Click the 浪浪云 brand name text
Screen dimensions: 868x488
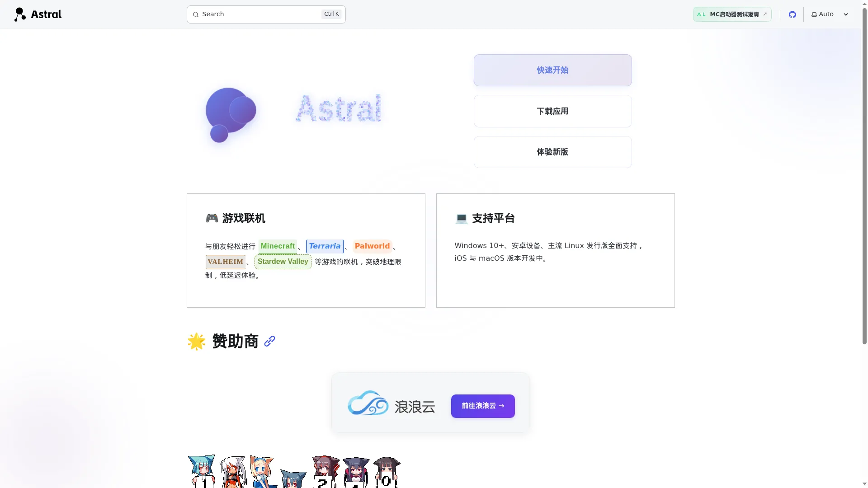tap(415, 407)
